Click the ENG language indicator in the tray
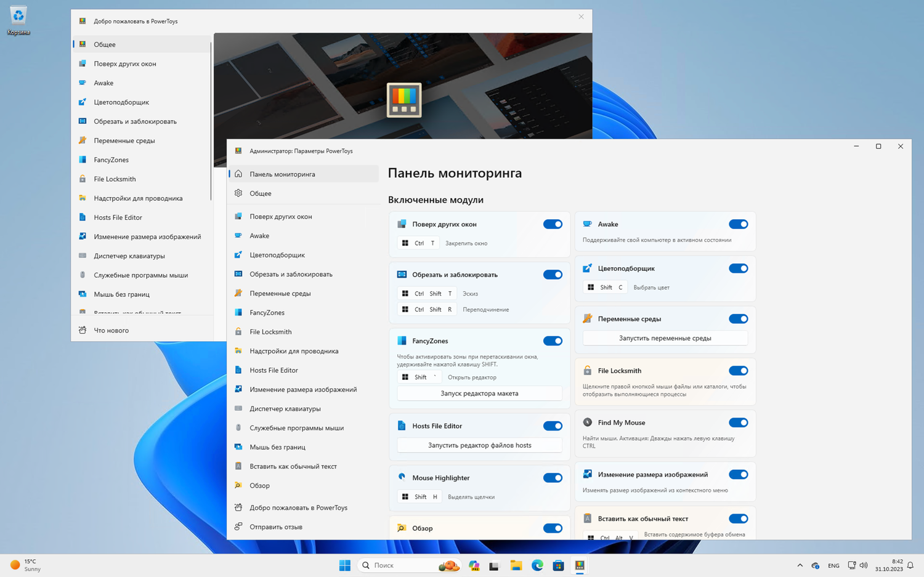The height and width of the screenshot is (577, 924). [x=833, y=565]
